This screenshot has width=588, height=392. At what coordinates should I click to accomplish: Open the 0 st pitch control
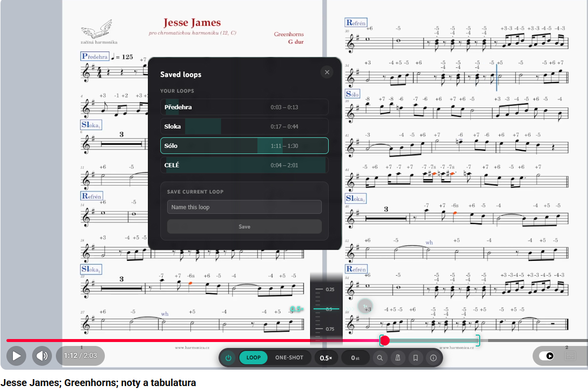click(x=355, y=358)
